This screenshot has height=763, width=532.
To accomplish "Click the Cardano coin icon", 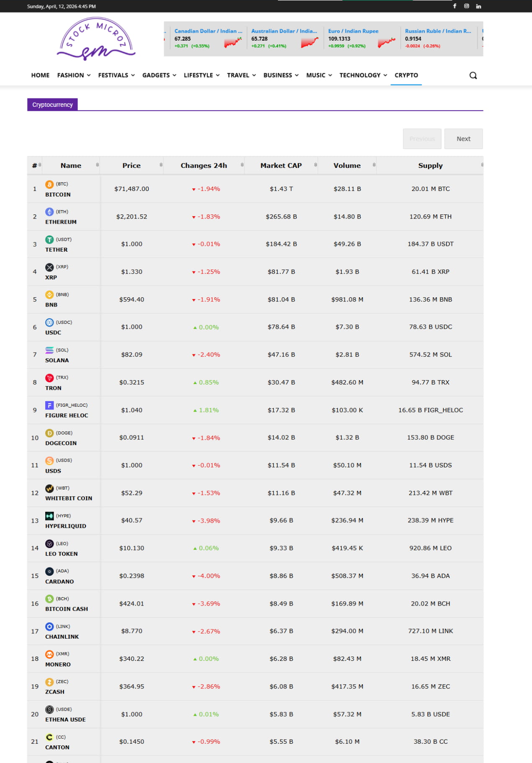I will [49, 571].
